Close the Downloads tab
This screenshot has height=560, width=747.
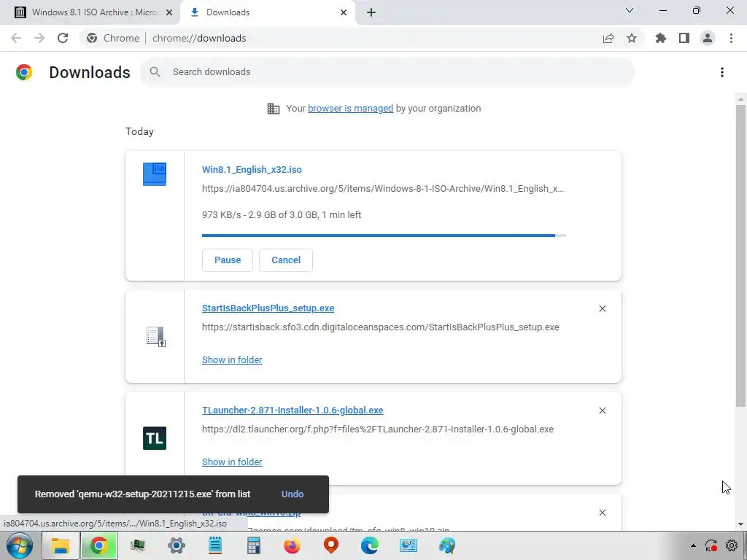click(x=344, y=12)
